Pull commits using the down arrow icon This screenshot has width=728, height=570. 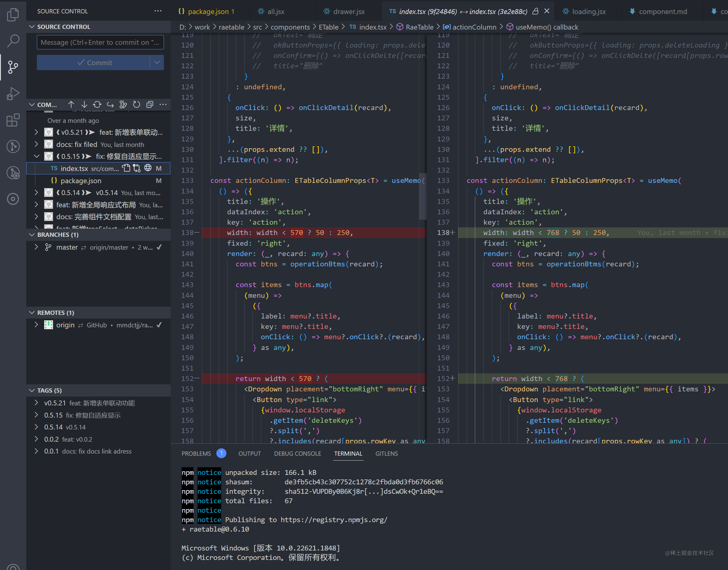84,104
